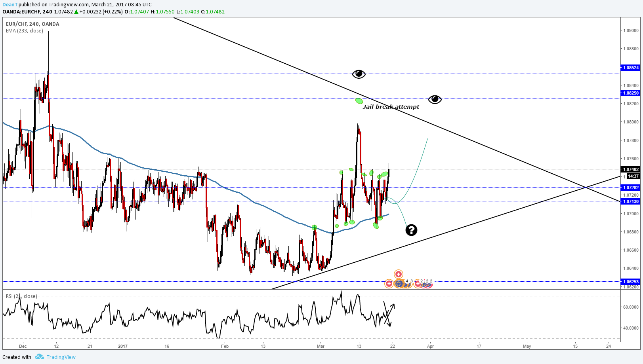Viewport: 643px width, 364px height.
Task: Click the 'May' date axis label
Action: (527, 346)
